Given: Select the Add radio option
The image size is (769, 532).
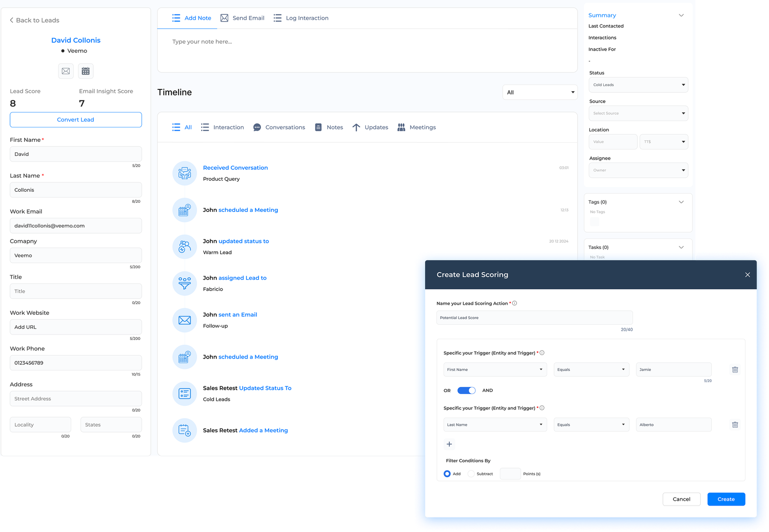Looking at the screenshot, I should (x=447, y=474).
